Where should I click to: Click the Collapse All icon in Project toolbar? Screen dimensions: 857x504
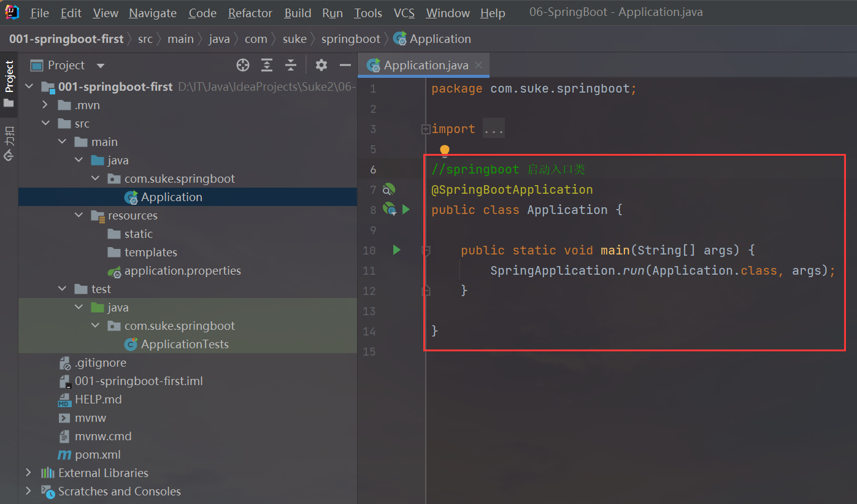click(291, 64)
